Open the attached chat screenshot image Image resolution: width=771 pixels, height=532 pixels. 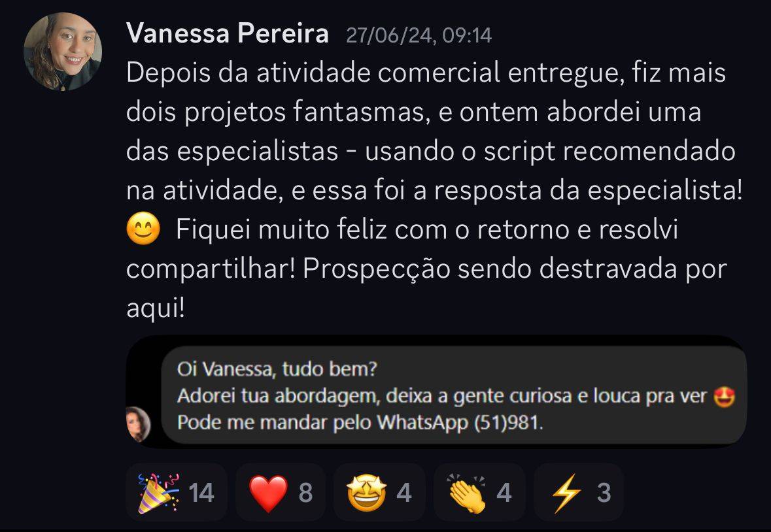[436, 392]
